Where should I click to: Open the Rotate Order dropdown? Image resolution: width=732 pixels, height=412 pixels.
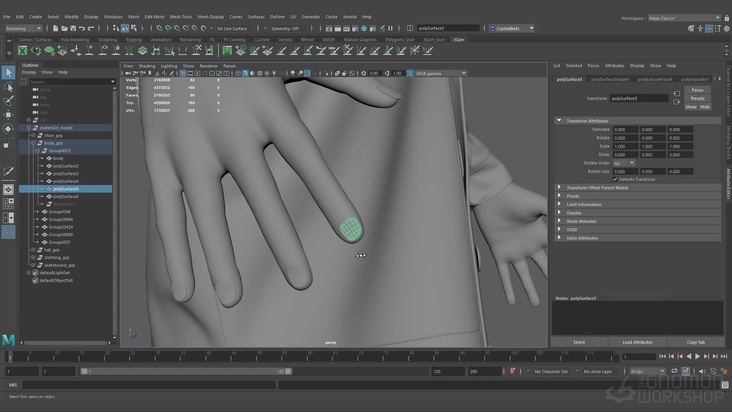[624, 163]
